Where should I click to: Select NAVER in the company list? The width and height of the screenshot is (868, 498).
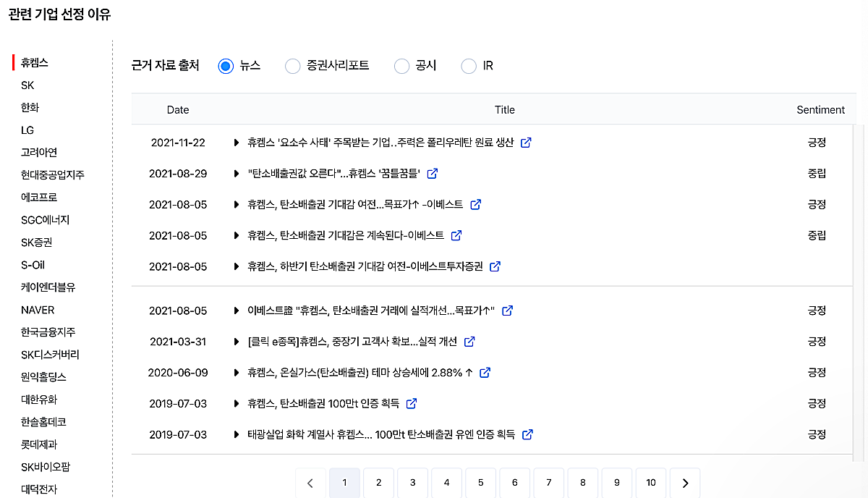(x=38, y=310)
